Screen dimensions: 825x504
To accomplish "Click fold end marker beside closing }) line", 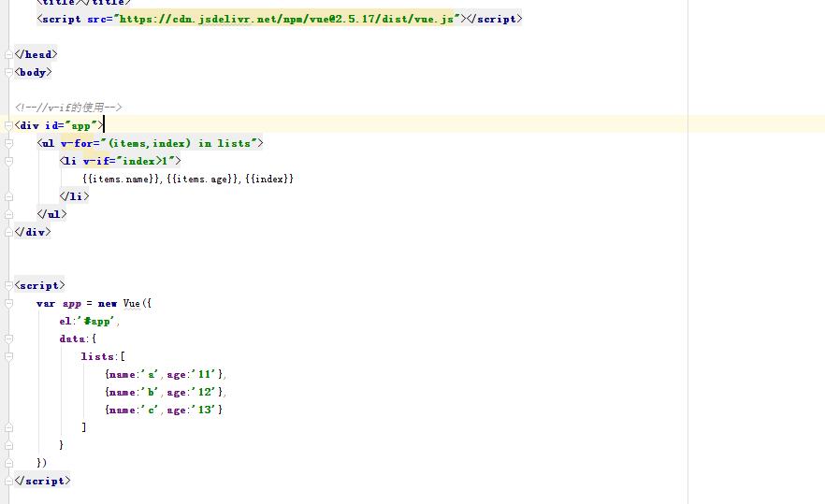I will tap(8, 463).
